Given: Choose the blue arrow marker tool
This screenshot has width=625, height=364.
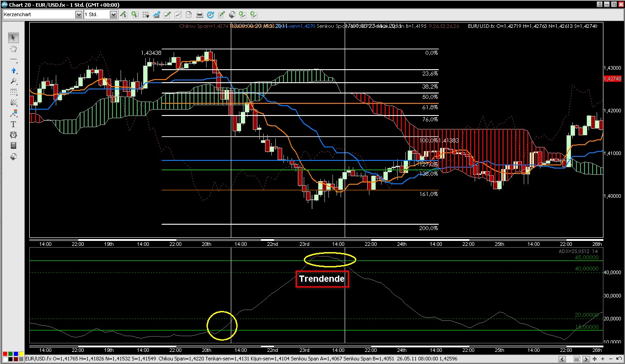Looking at the screenshot, I should tap(13, 71).
